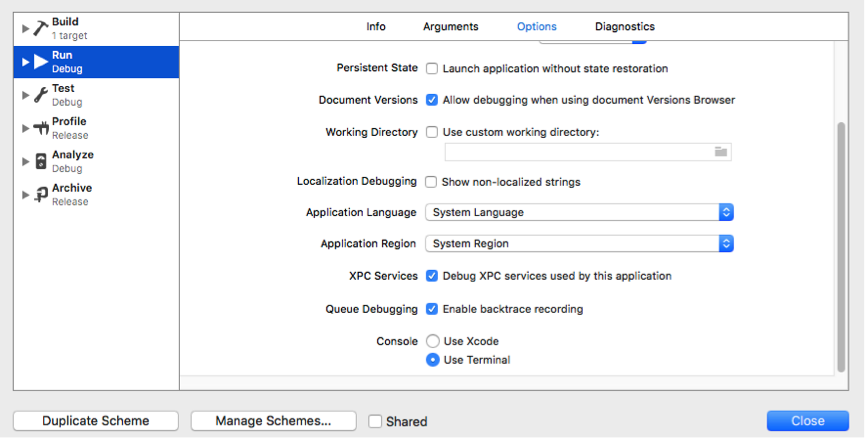Select the Use Xcode console option
This screenshot has height=438, width=865.
432,341
